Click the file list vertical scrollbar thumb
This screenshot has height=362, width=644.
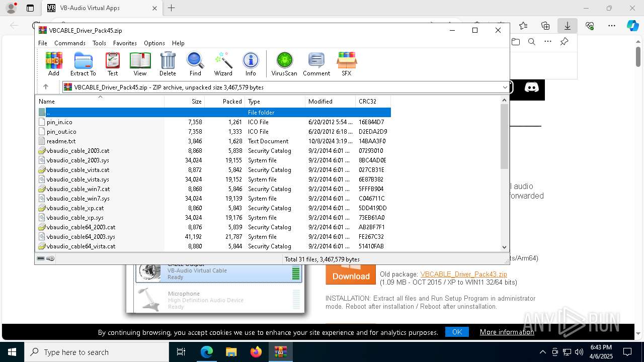tap(504, 136)
